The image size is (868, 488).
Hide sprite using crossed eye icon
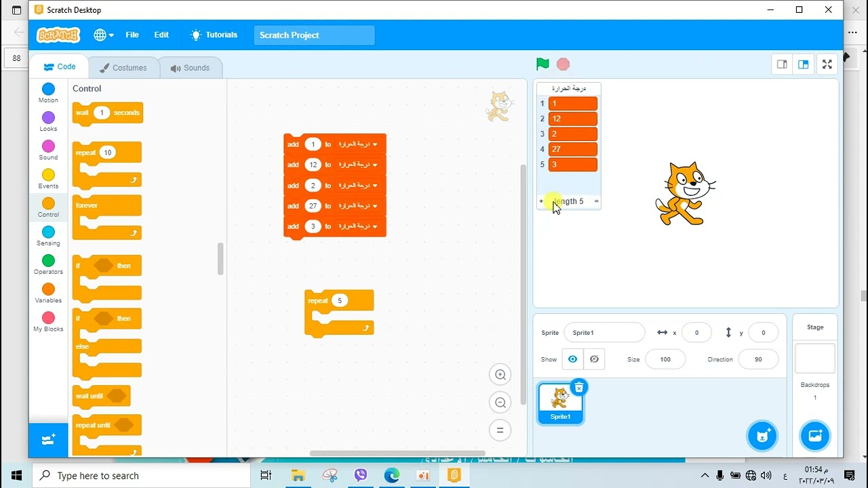[594, 359]
